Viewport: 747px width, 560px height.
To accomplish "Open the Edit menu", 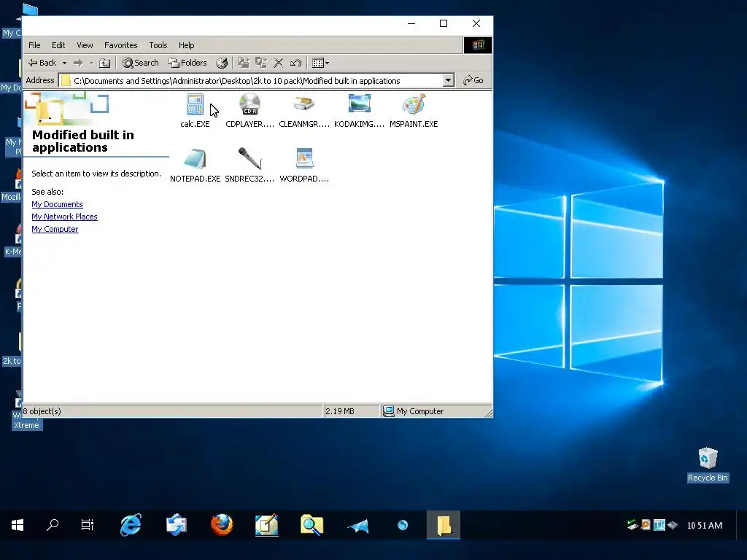I will [x=58, y=45].
